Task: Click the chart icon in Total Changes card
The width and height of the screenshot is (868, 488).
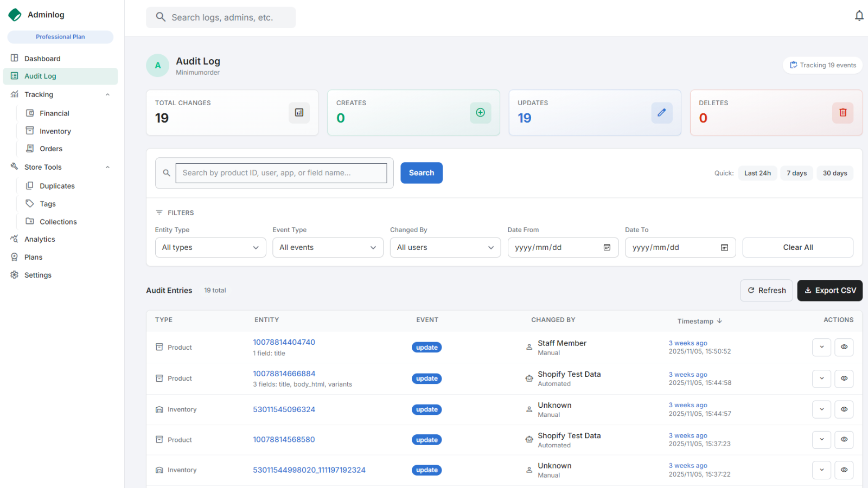Action: pos(299,113)
